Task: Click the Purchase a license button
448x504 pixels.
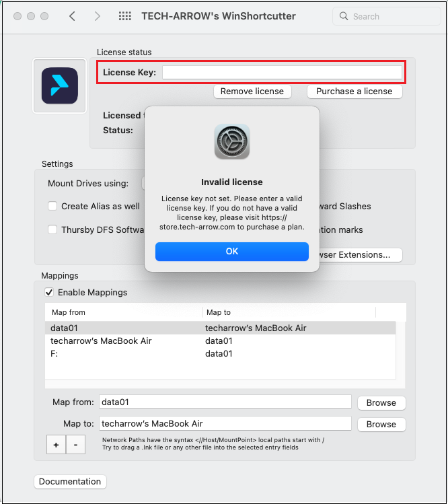Action: pyautogui.click(x=354, y=91)
